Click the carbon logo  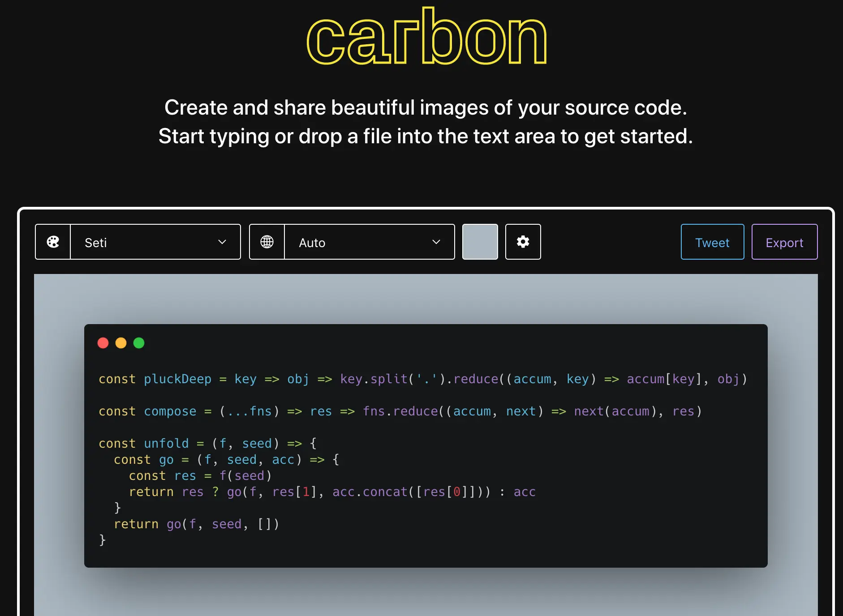pyautogui.click(x=426, y=37)
